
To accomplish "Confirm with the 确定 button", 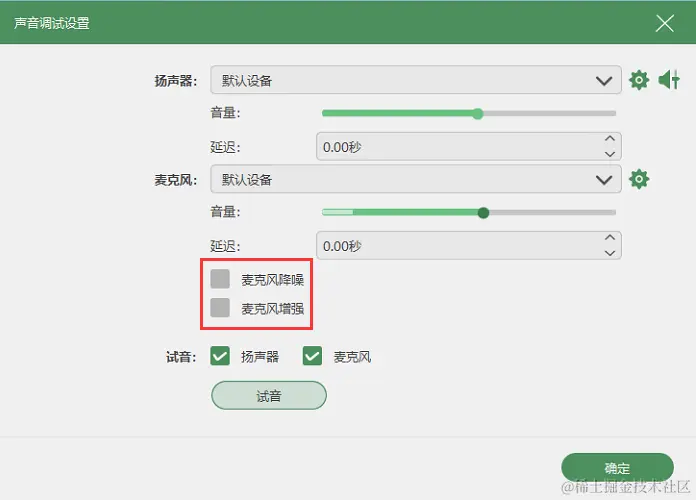I will (617, 468).
